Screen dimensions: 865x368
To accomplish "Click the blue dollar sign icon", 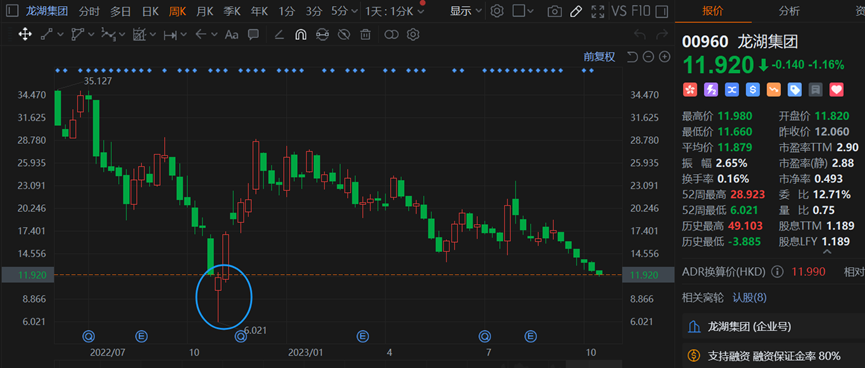I will point(753,90).
